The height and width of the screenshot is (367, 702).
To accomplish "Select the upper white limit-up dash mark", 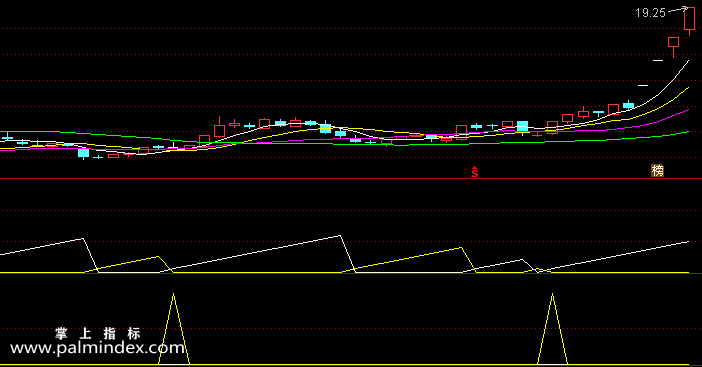I will point(658,60).
